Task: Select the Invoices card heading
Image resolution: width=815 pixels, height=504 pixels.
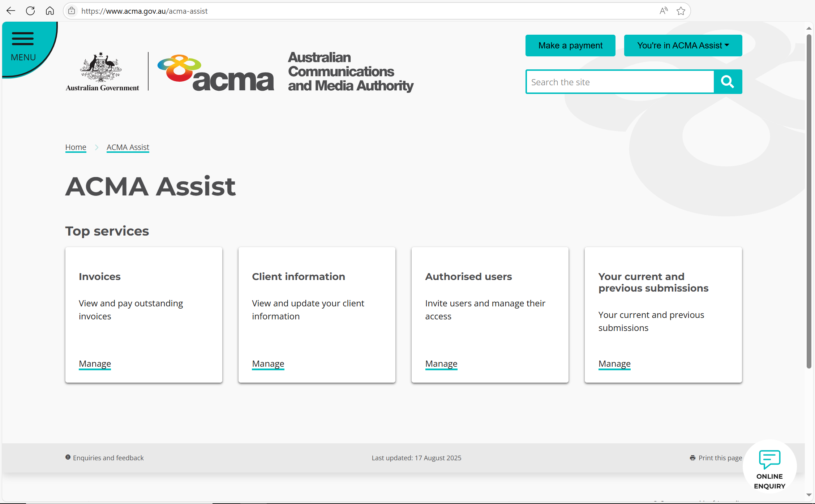Action: pos(100,276)
